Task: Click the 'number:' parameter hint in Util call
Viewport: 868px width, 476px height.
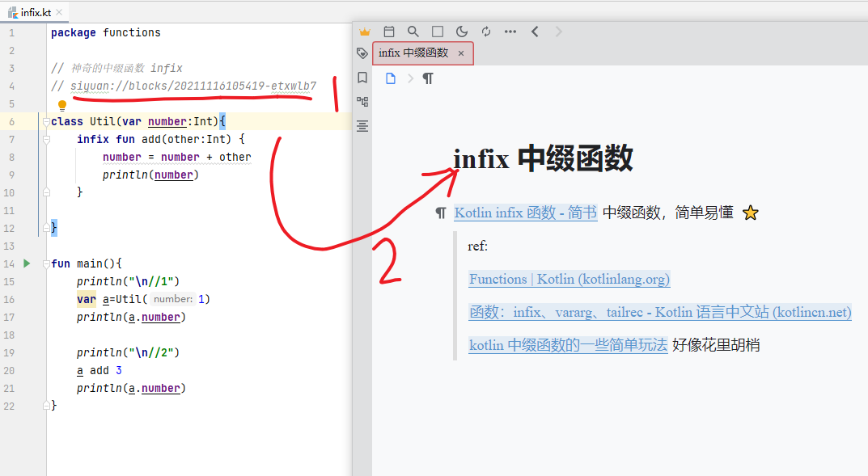Action: coord(173,299)
